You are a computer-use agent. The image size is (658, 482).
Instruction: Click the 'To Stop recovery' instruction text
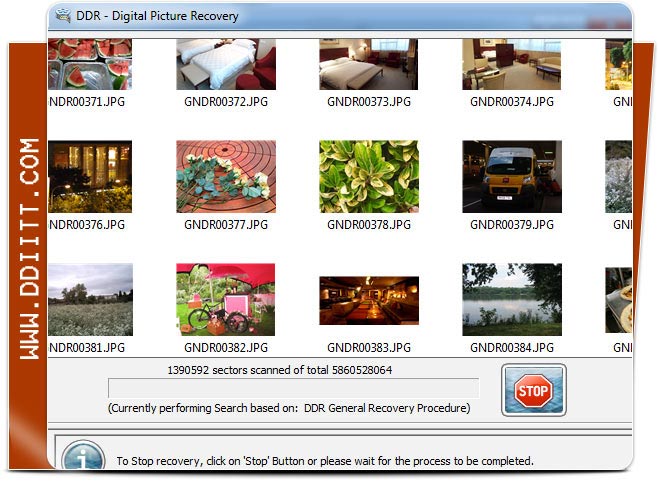325,461
